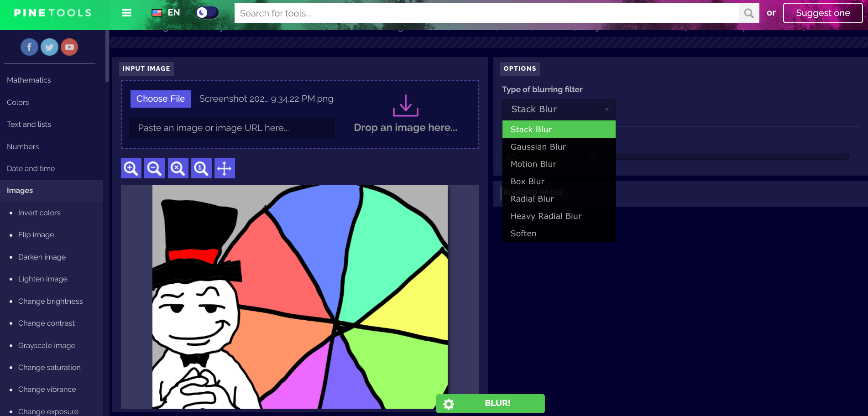The width and height of the screenshot is (868, 416).
Task: Open the Text and lists category
Action: click(29, 124)
